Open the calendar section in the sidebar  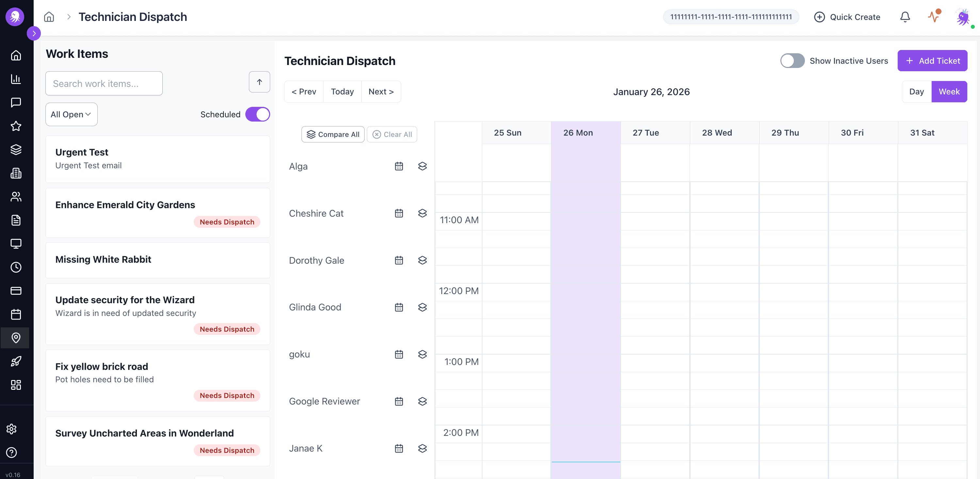coord(16,314)
